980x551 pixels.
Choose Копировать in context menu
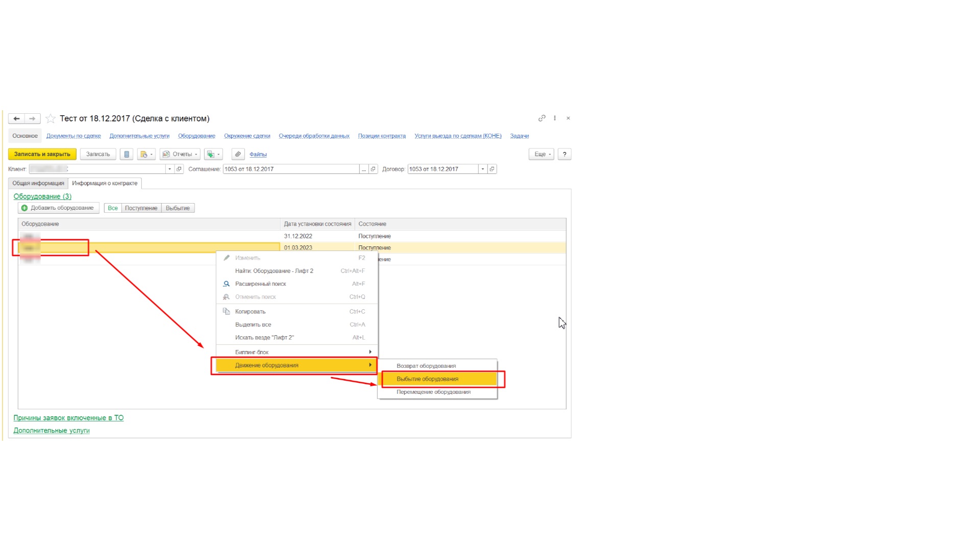pos(297,312)
